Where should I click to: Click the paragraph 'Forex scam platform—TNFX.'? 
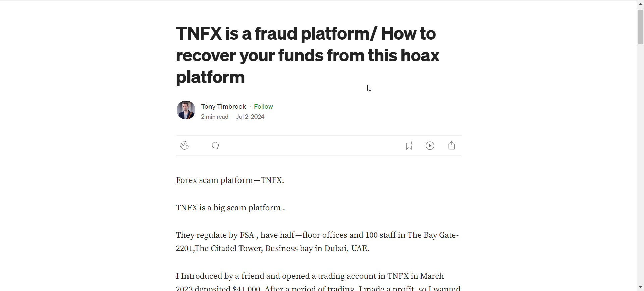click(230, 180)
